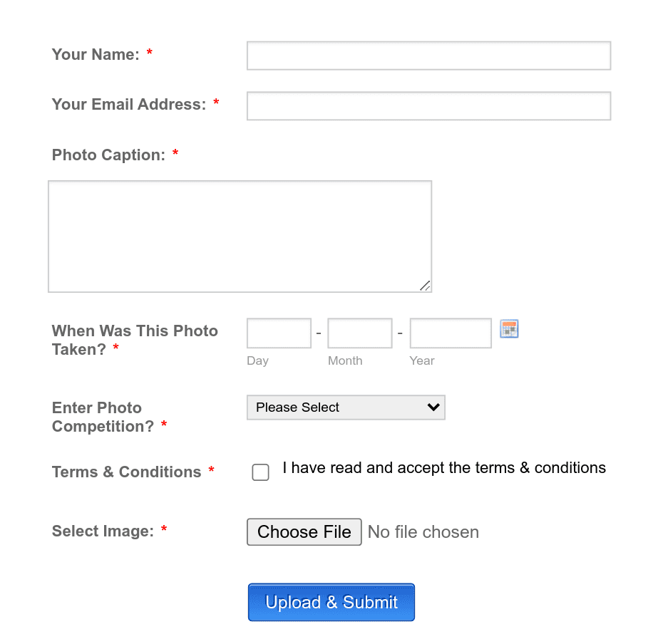The height and width of the screenshot is (644, 663).
Task: Click the 'Terms & Conditions' label
Action: [x=126, y=472]
